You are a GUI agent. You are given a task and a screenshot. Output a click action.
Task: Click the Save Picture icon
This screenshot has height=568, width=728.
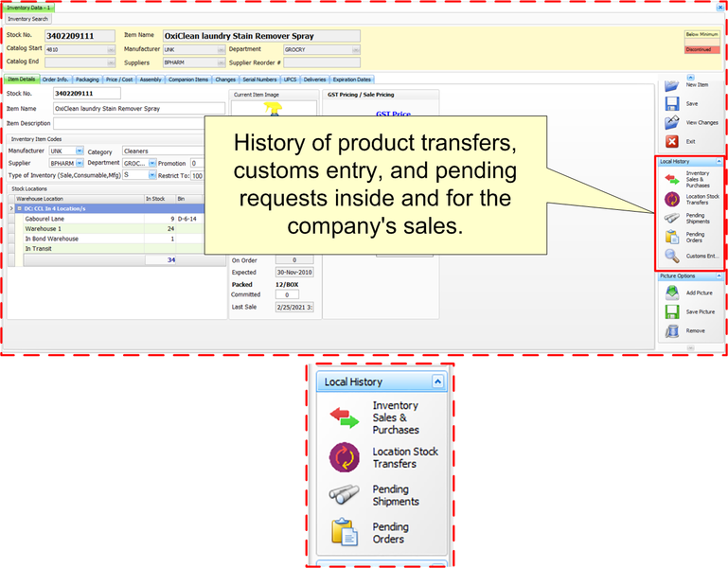[x=672, y=311]
